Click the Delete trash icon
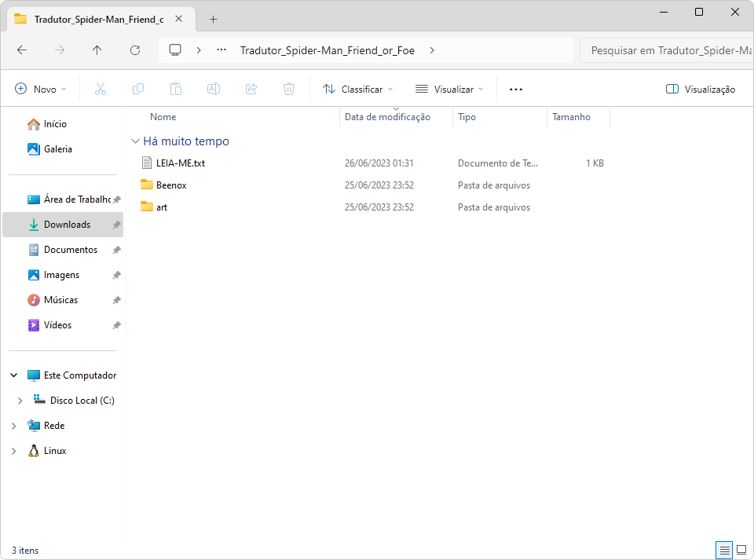 pos(288,89)
